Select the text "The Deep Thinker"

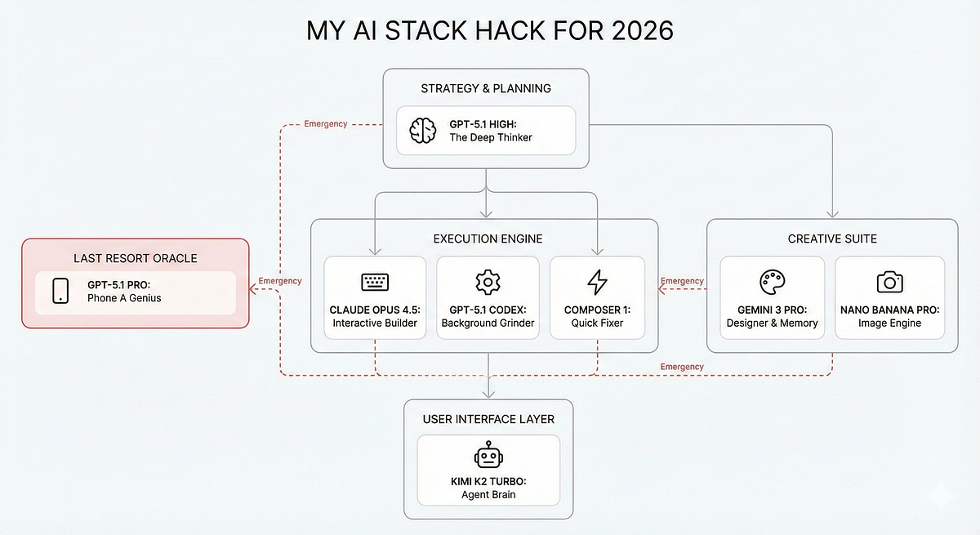coord(491,137)
